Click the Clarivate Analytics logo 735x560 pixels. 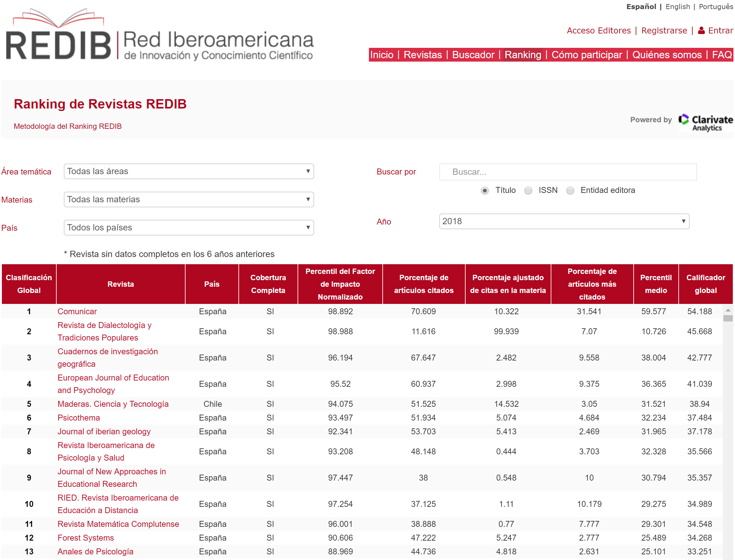click(705, 122)
